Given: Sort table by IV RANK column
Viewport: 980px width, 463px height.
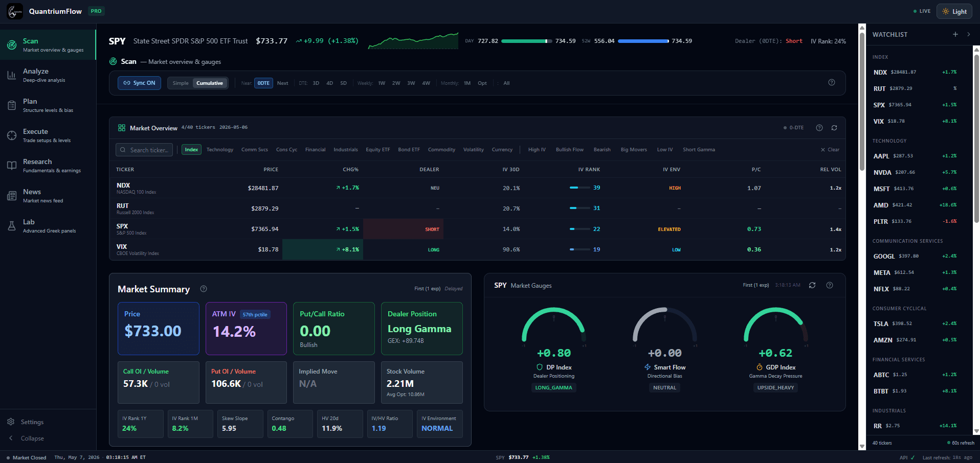Looking at the screenshot, I should point(589,170).
